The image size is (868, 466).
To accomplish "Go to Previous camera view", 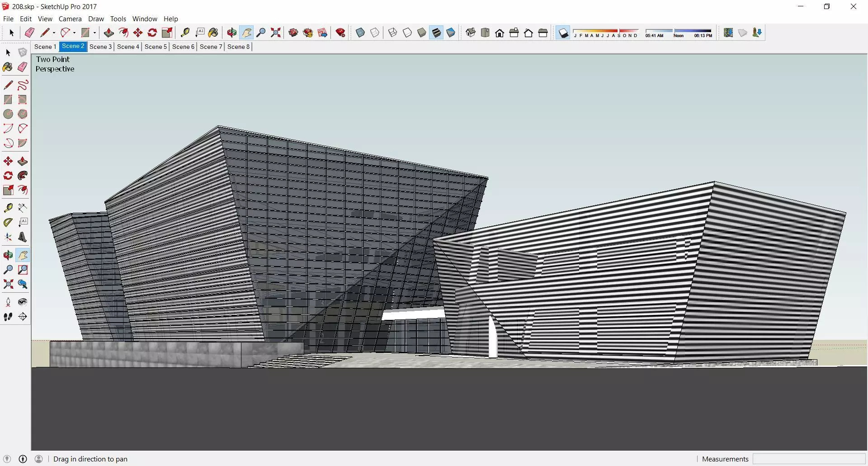I will [x=23, y=284].
